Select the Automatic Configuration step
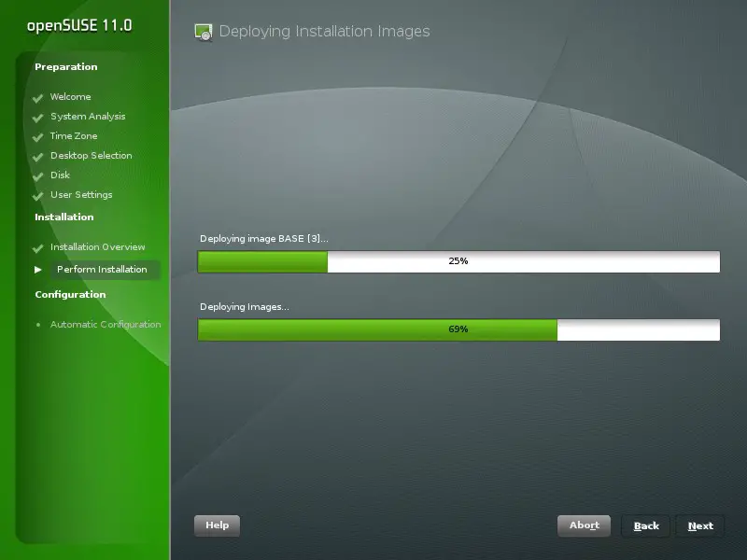This screenshot has height=560, width=747. [x=106, y=324]
